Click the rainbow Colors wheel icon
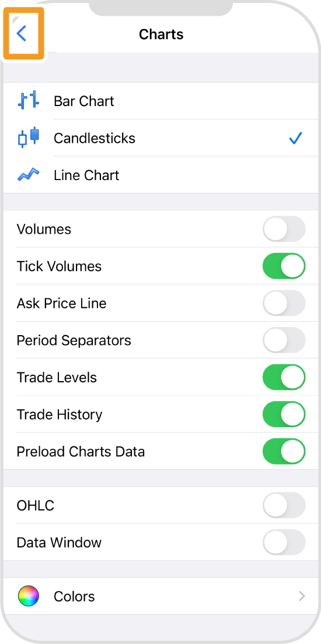This screenshot has height=644, width=321. tap(29, 596)
